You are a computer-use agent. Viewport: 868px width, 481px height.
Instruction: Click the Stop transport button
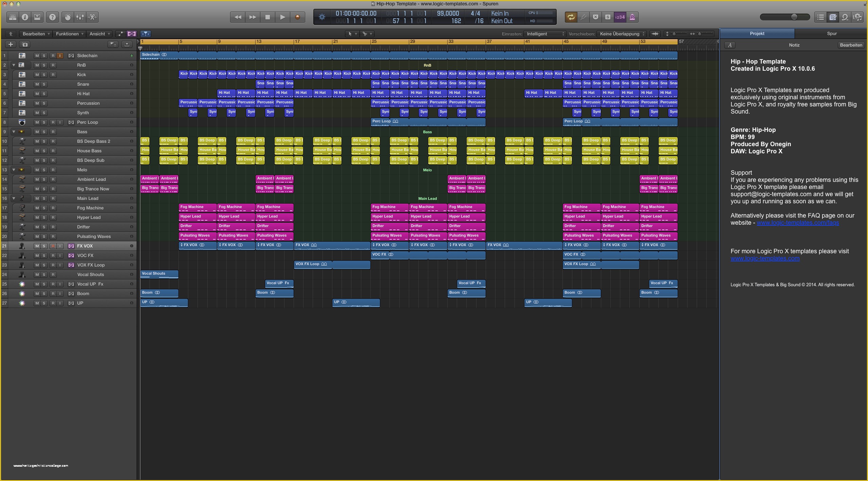(267, 17)
